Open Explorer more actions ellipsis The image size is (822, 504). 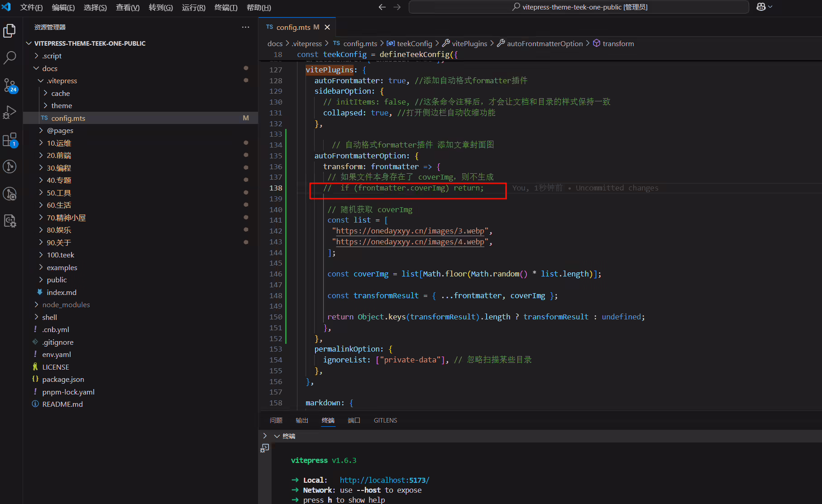245,27
